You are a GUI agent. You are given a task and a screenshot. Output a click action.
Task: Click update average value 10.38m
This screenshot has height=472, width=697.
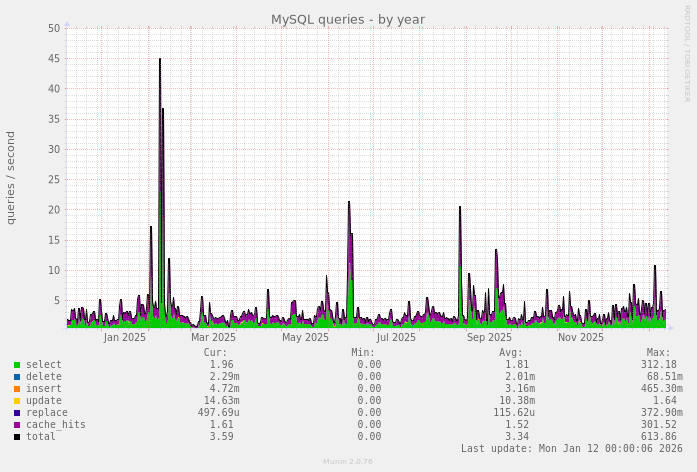pyautogui.click(x=517, y=400)
